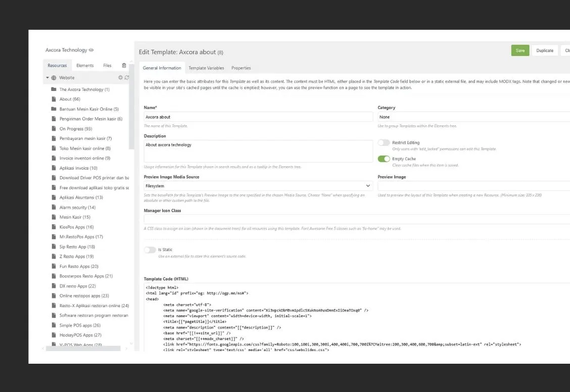Open the Properties tab
570x392 pixels.
pyautogui.click(x=241, y=68)
